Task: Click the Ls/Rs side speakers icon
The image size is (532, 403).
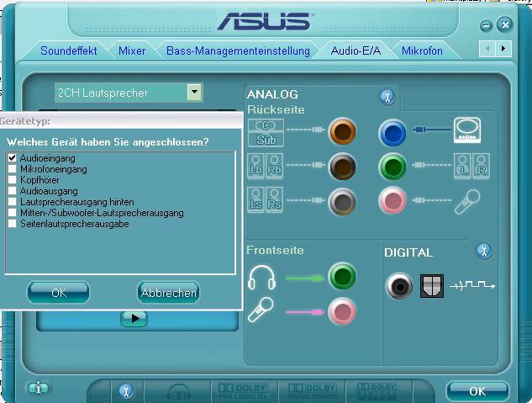Action: [265, 200]
